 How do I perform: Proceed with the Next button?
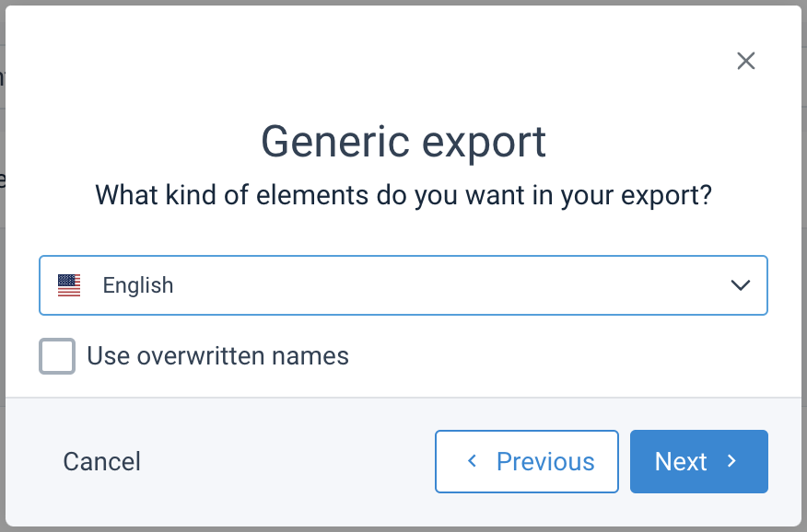click(698, 461)
